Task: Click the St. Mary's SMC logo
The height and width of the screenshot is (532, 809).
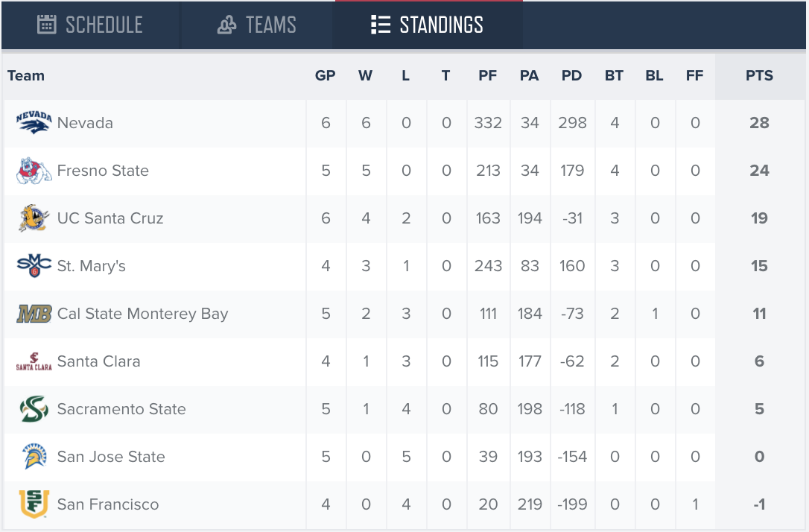Action: pyautogui.click(x=34, y=266)
